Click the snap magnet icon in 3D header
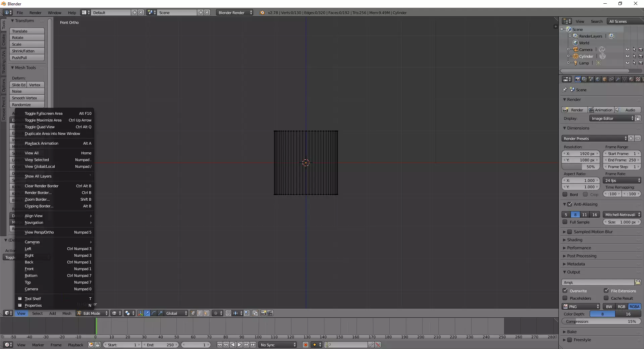Screen dimensions: 644x349 228,313
